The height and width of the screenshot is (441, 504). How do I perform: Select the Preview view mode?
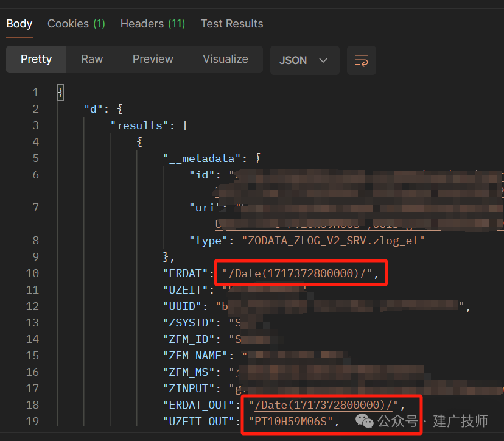[x=153, y=59]
